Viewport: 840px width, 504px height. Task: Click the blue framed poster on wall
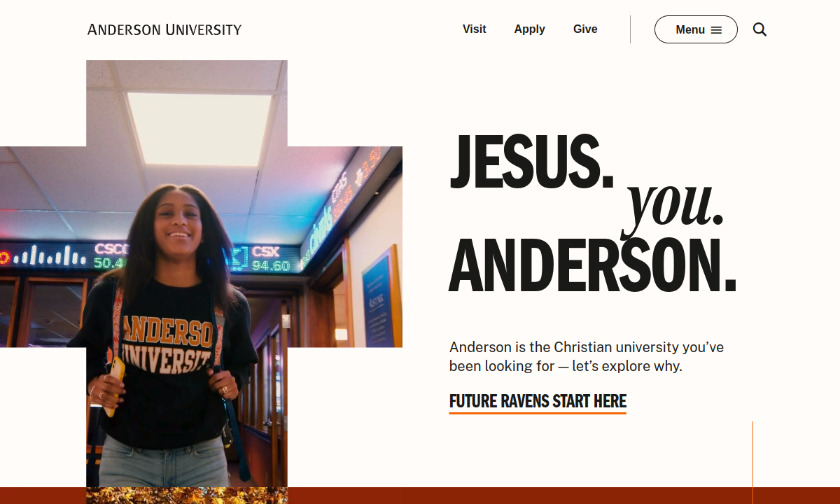click(381, 296)
